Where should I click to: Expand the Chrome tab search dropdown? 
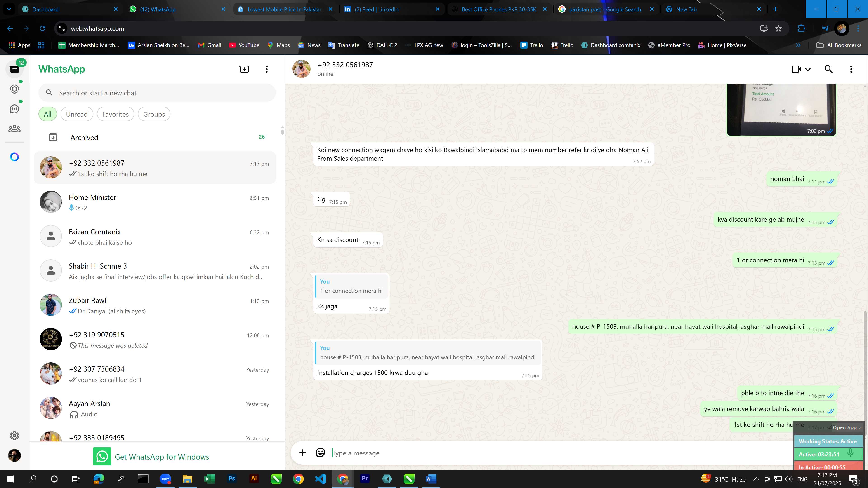tap(9, 9)
